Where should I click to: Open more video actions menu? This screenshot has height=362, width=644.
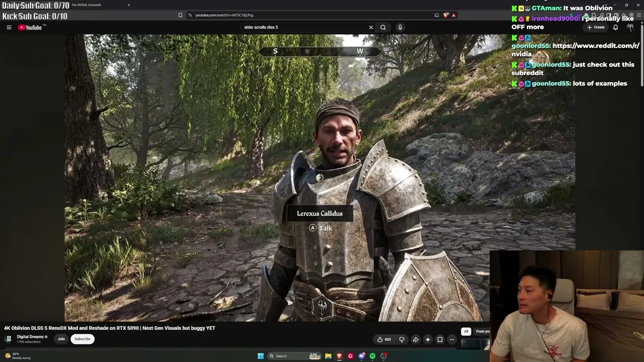(452, 340)
